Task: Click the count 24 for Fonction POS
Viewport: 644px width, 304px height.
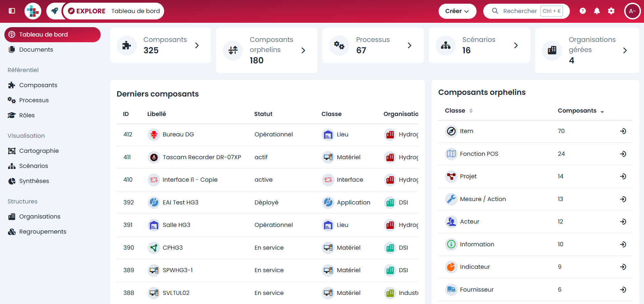Action: [561, 154]
